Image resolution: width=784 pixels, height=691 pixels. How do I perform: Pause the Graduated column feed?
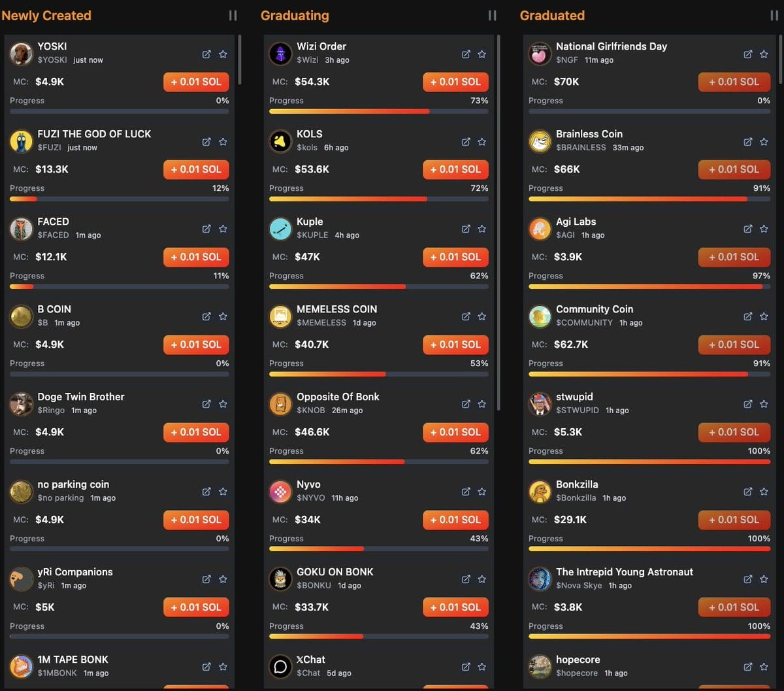point(774,16)
